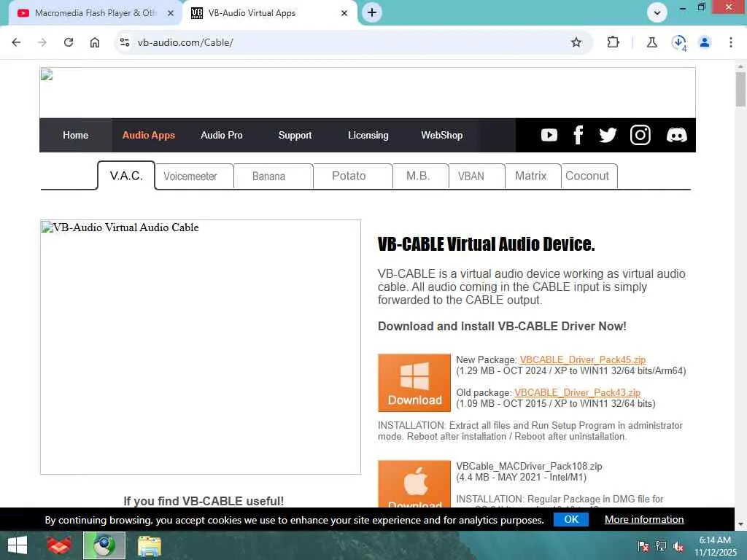Go to the Home menu item

click(76, 135)
